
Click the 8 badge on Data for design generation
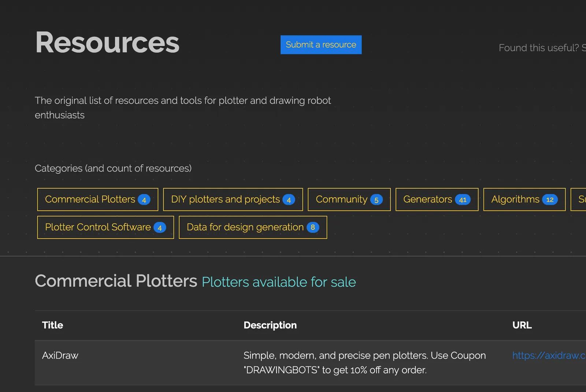tap(313, 228)
